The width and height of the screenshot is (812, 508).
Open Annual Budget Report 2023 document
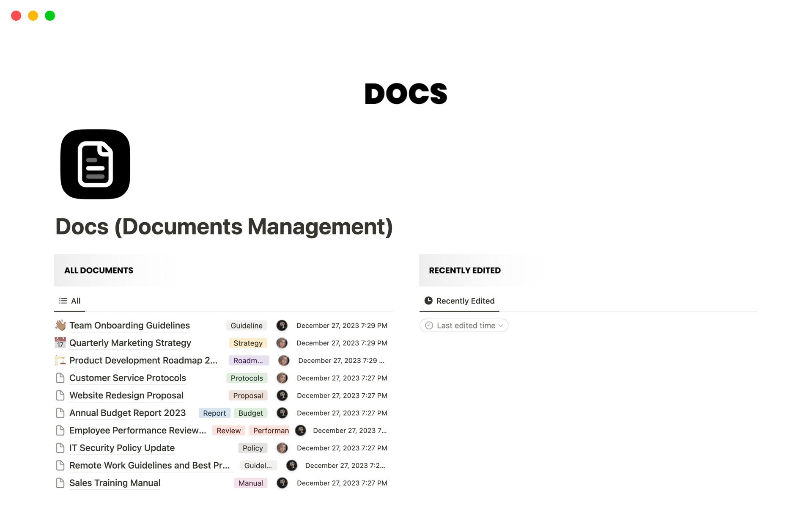click(127, 413)
